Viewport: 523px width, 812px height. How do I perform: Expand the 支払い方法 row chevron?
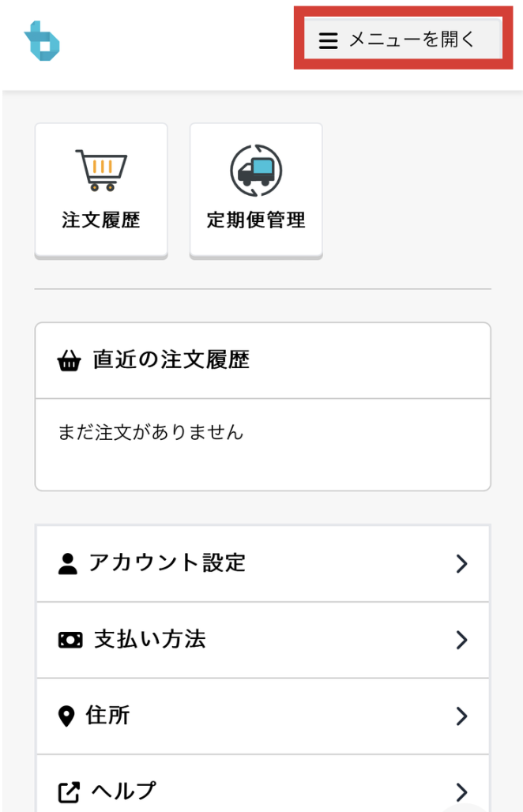[x=462, y=640]
